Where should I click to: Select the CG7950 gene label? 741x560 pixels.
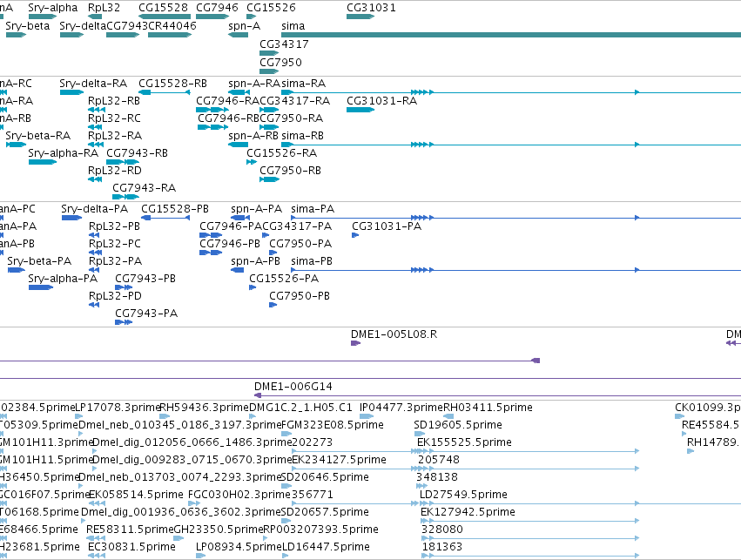[280, 63]
